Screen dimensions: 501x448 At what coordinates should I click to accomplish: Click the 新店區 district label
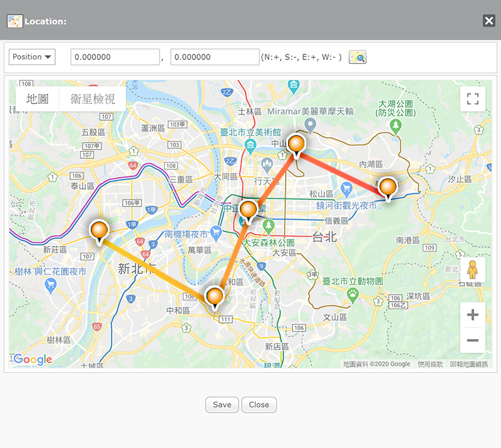coord(277,347)
